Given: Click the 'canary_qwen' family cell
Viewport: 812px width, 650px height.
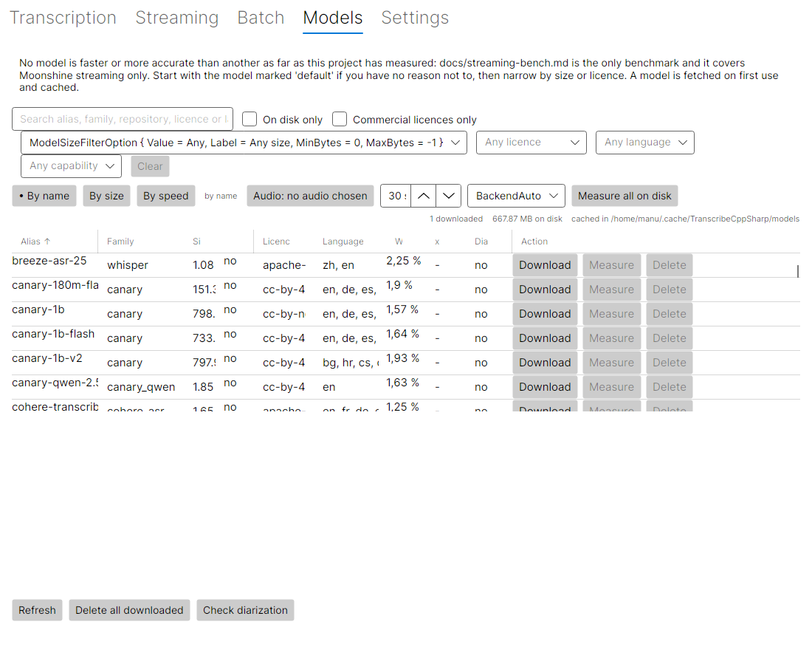Looking at the screenshot, I should click(141, 387).
